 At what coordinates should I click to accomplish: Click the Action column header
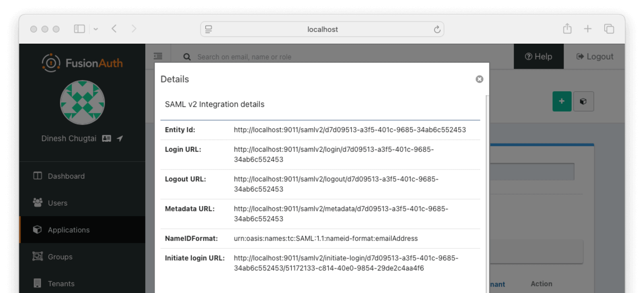(x=541, y=284)
